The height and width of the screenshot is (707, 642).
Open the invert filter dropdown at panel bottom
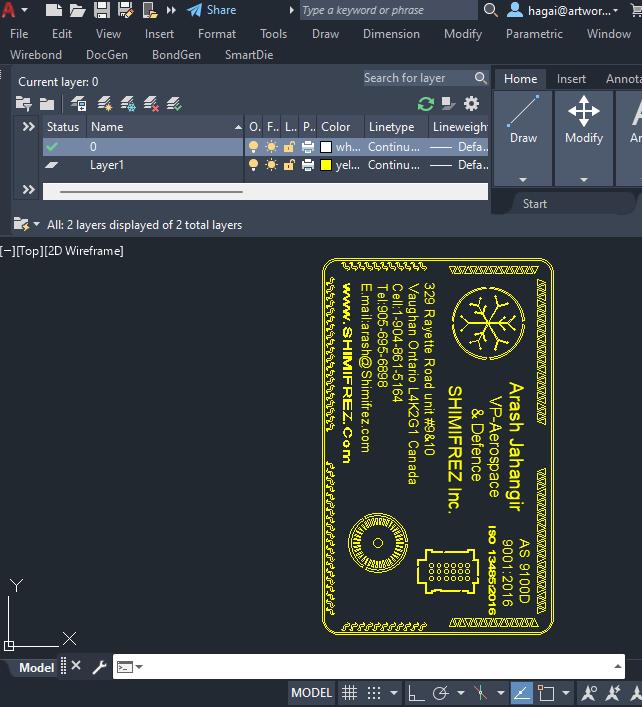point(36,224)
